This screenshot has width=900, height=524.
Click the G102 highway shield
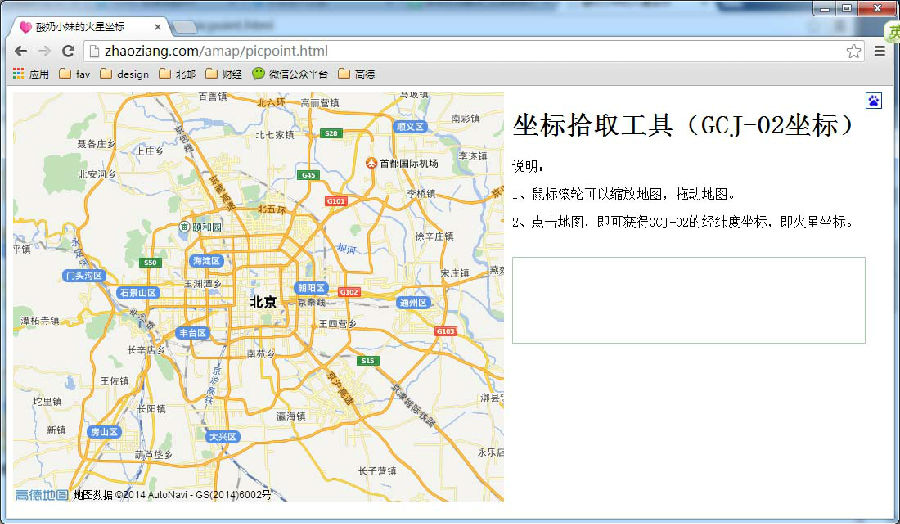(x=349, y=292)
